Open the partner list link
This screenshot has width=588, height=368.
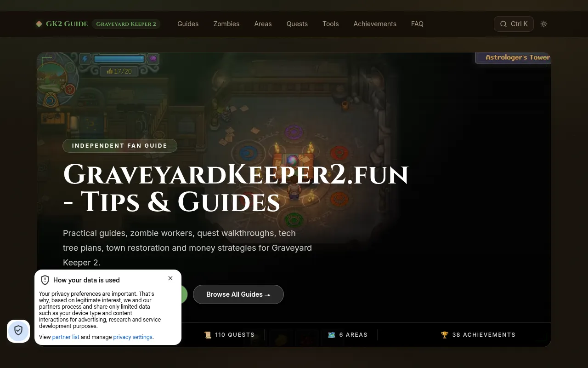(x=66, y=337)
